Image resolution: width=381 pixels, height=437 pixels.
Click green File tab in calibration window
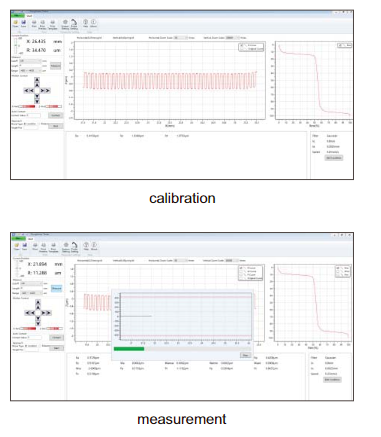click(18, 15)
